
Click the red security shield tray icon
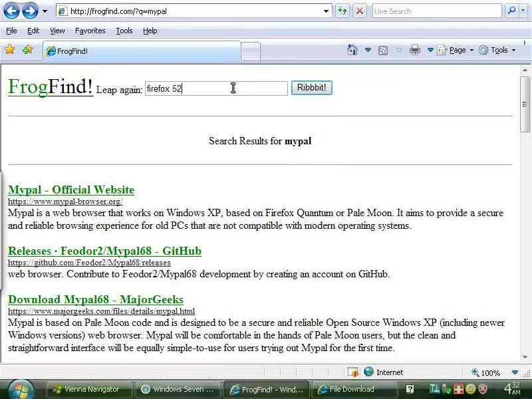483,389
